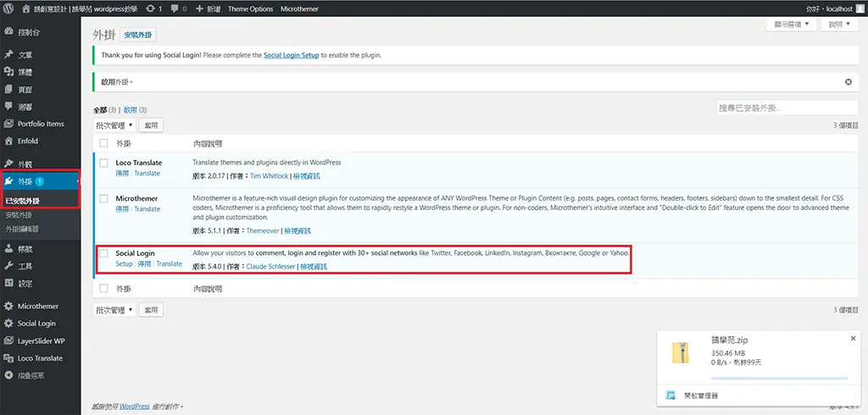The height and width of the screenshot is (415, 868).
Task: Click the Plugins plug icon in sidebar
Action: pyautogui.click(x=8, y=181)
